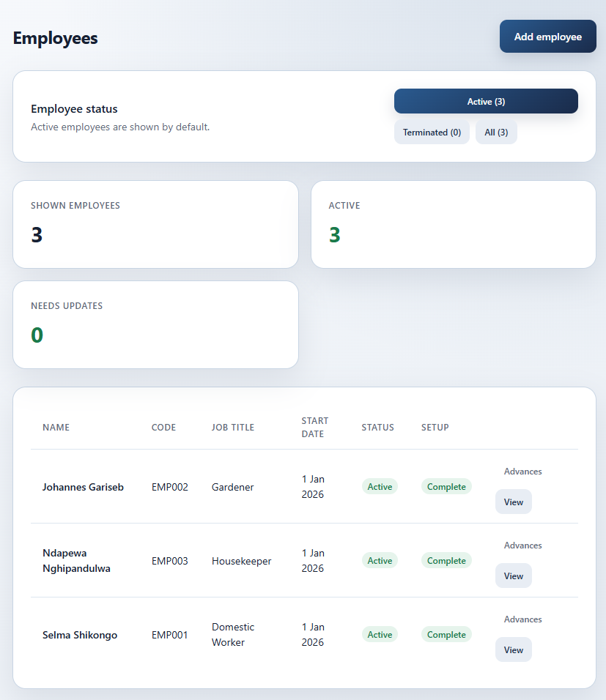Image resolution: width=606 pixels, height=700 pixels.
Task: Click the Complete setup badge for Johannes Gariseb
Action: coord(446,487)
